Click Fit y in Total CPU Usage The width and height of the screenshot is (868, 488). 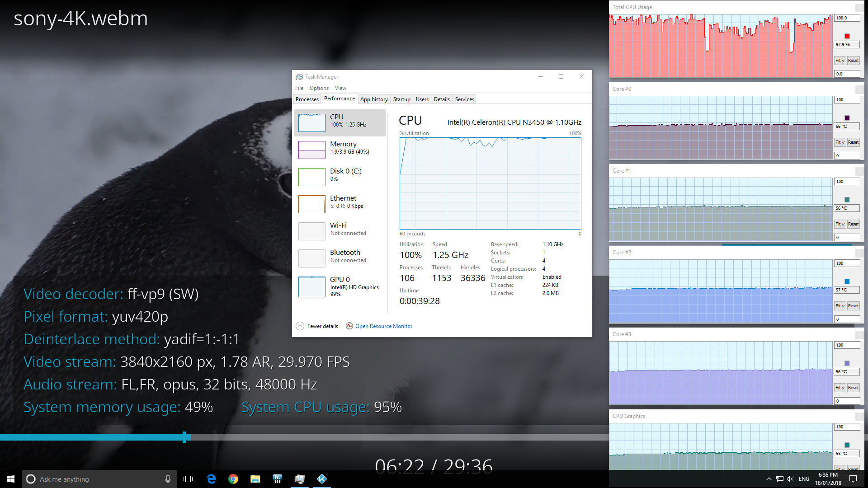point(840,61)
